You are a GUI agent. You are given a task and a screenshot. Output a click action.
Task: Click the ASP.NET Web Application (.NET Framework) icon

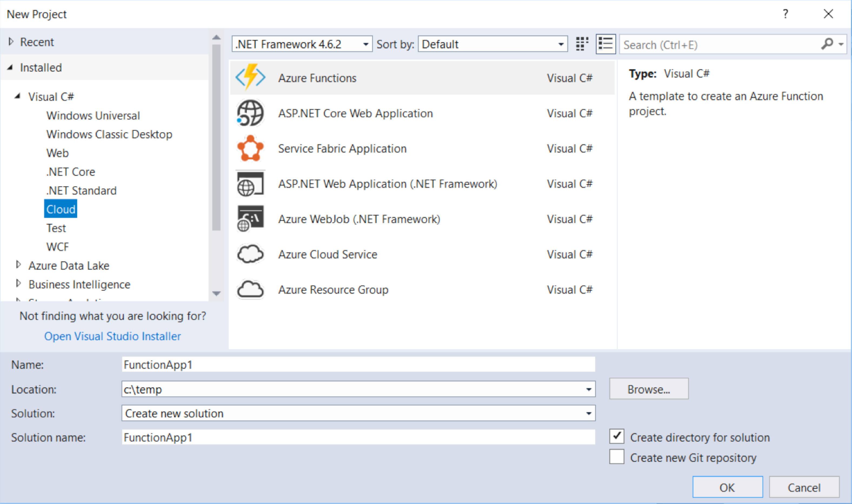[x=250, y=184]
